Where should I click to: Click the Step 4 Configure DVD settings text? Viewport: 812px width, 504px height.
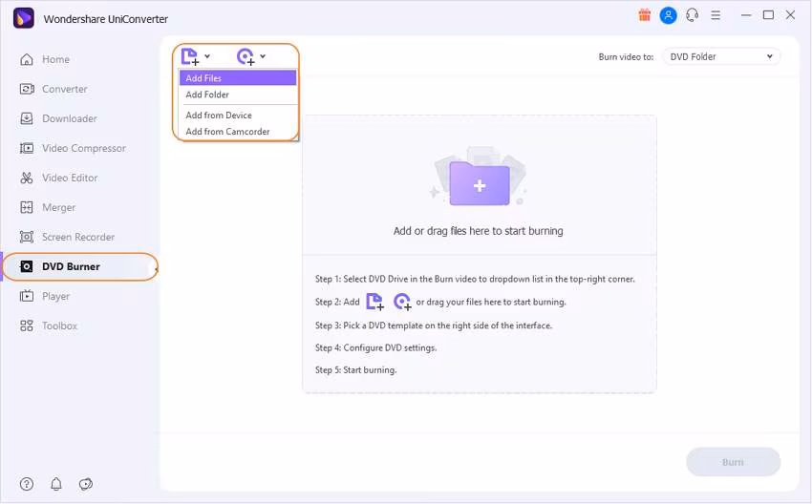pyautogui.click(x=376, y=347)
